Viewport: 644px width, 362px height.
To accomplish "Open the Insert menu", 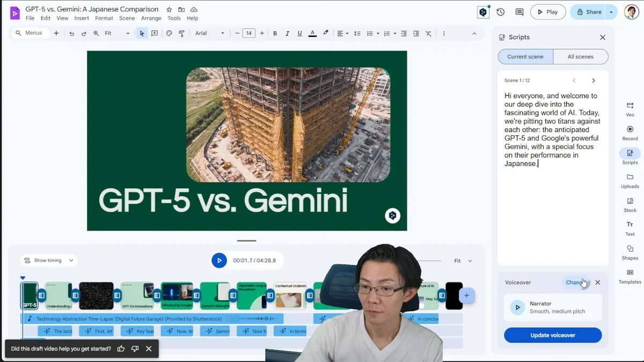I will [82, 18].
